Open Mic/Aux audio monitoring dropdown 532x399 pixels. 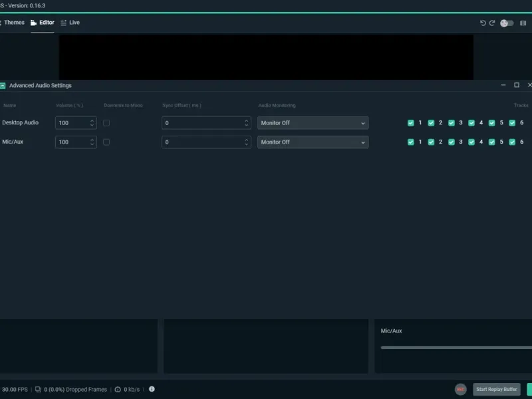[x=313, y=142]
